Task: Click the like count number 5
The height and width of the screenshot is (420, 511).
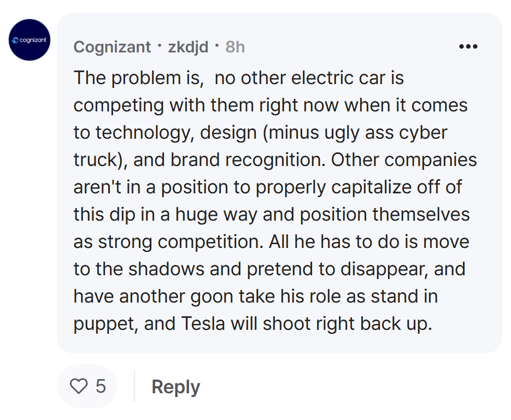Action: (101, 386)
